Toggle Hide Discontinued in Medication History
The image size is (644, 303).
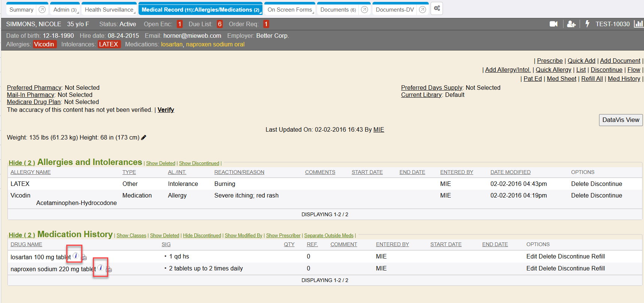tap(202, 236)
